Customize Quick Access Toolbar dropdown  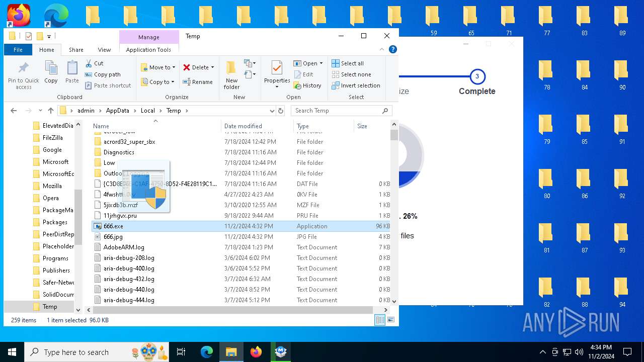[49, 36]
